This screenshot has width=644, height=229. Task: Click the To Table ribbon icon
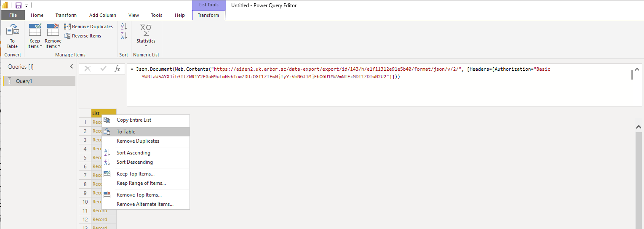tap(12, 35)
